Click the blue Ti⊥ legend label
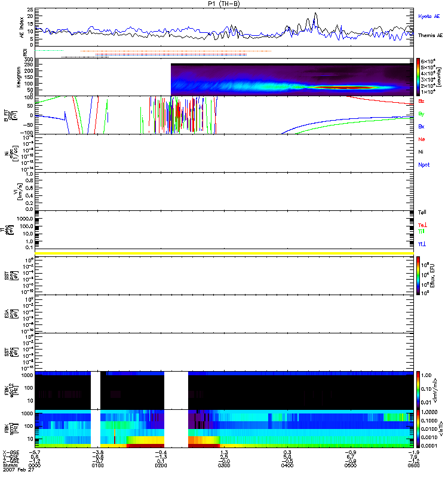Image resolution: width=448 pixels, height=478 pixels. coord(422,244)
